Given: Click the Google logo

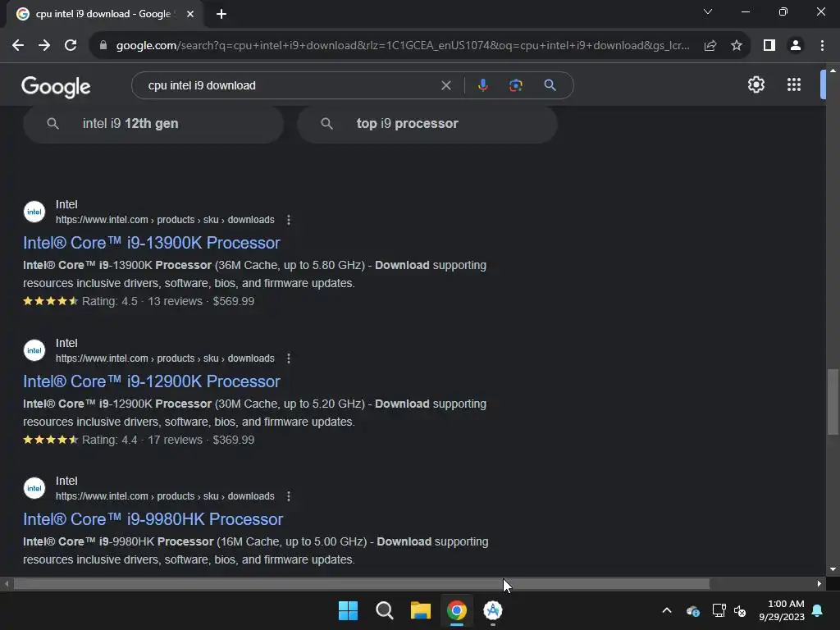Looking at the screenshot, I should pos(57,86).
